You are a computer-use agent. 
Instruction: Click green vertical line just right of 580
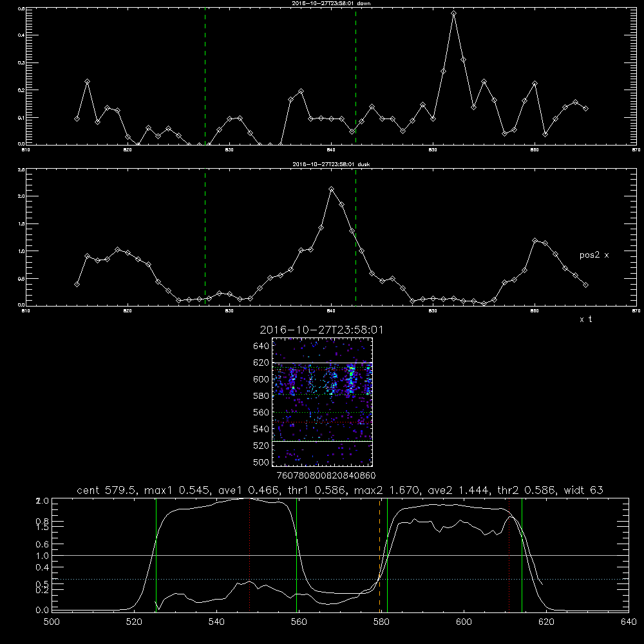click(387, 555)
